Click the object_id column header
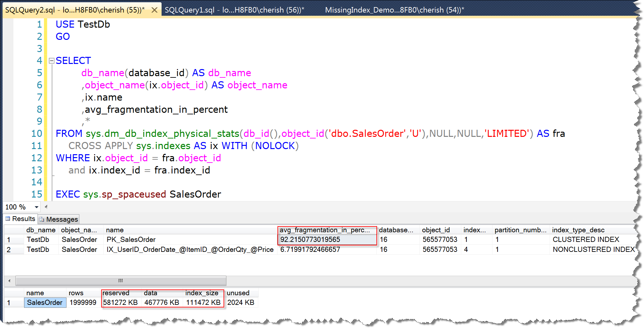This screenshot has width=644, height=328. coord(440,230)
